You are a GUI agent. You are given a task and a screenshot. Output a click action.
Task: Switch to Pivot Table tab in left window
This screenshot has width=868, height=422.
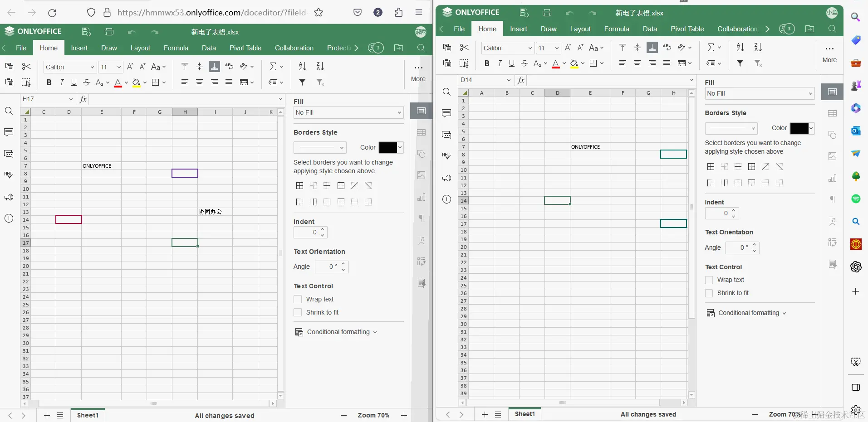(245, 48)
